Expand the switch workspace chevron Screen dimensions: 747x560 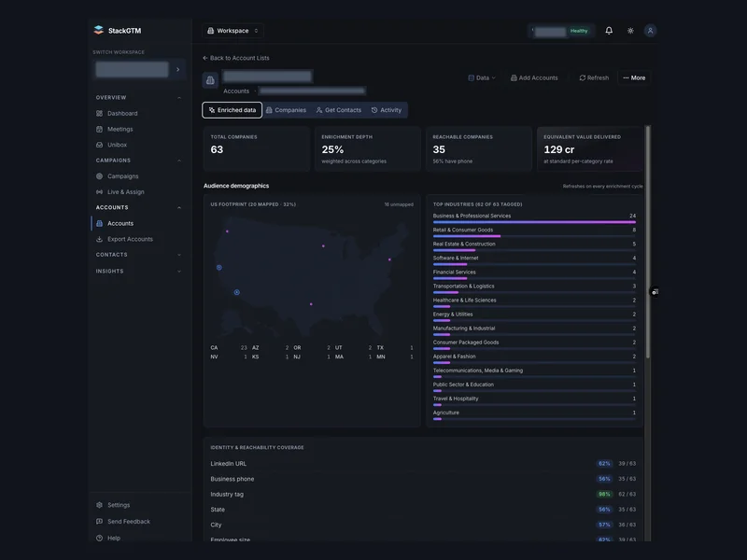[x=178, y=69]
